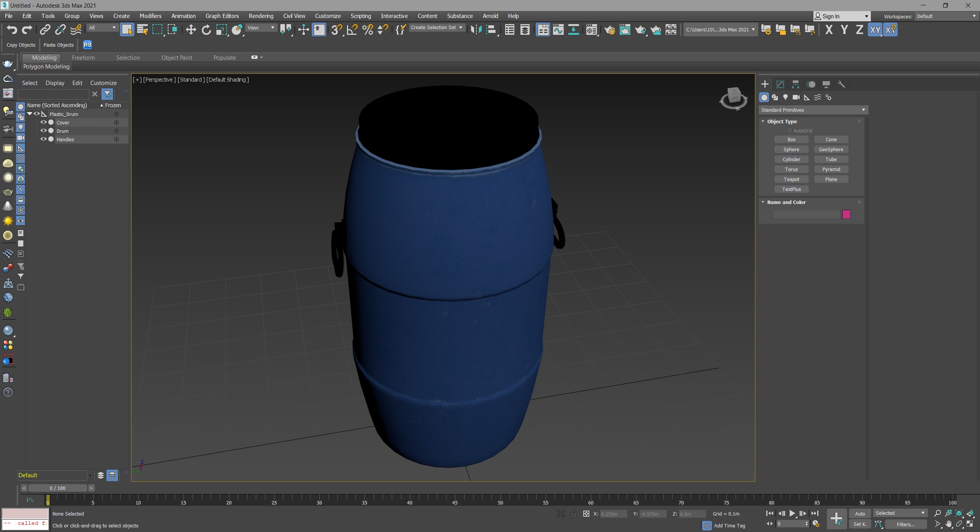The width and height of the screenshot is (980, 532).
Task: Collapse the Plastic_Drum tree node
Action: pyautogui.click(x=29, y=114)
